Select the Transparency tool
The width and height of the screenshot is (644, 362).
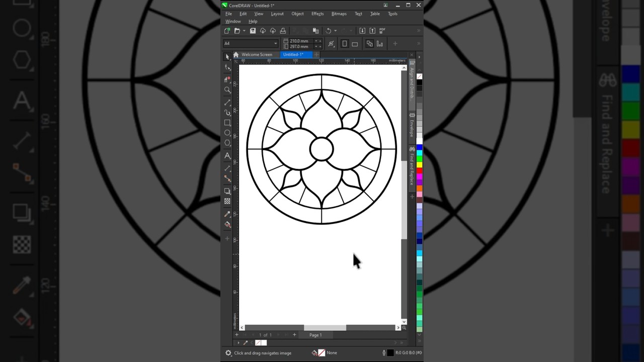coord(227,201)
